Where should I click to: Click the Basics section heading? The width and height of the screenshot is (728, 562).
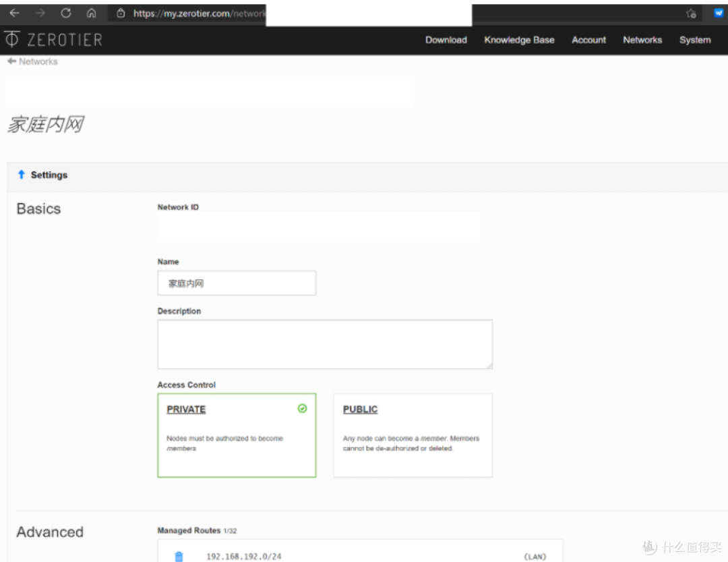click(x=38, y=208)
